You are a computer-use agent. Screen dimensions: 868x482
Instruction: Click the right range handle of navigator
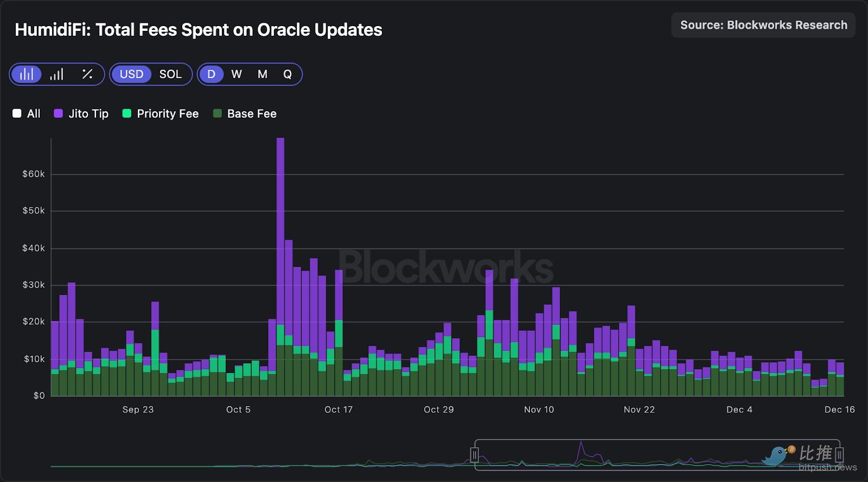(x=839, y=454)
